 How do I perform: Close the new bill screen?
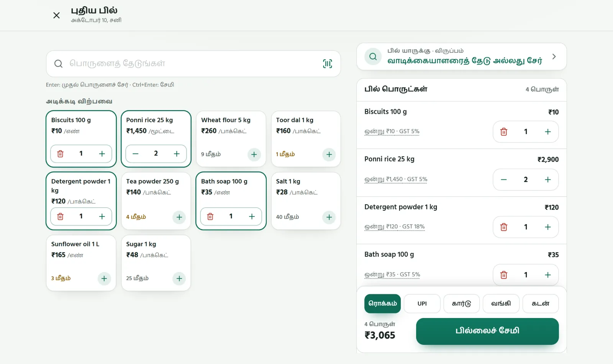[x=56, y=15]
